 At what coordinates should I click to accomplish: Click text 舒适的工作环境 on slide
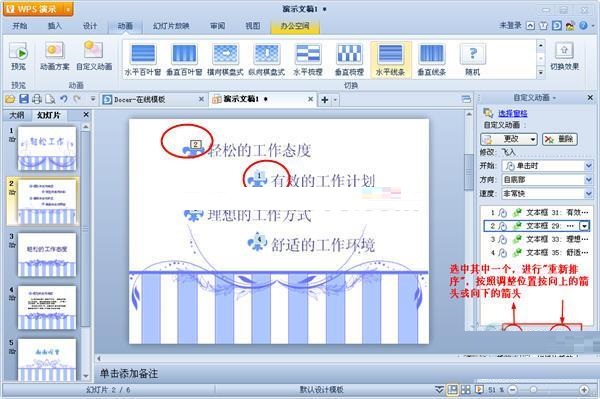point(323,244)
